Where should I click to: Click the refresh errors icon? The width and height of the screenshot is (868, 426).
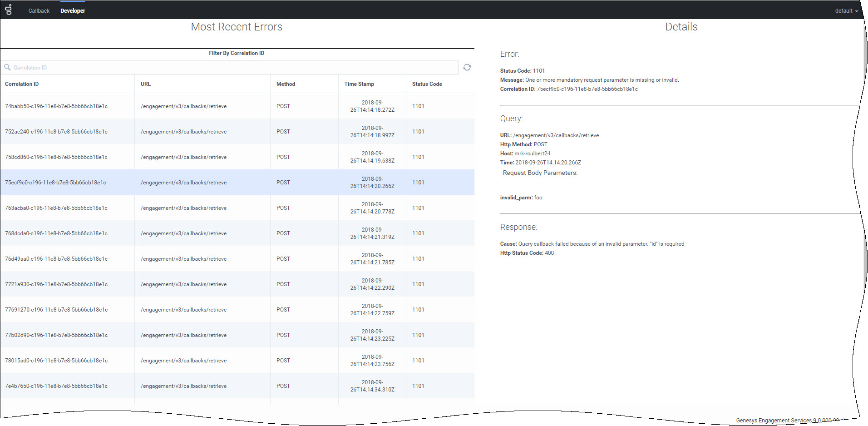[467, 67]
